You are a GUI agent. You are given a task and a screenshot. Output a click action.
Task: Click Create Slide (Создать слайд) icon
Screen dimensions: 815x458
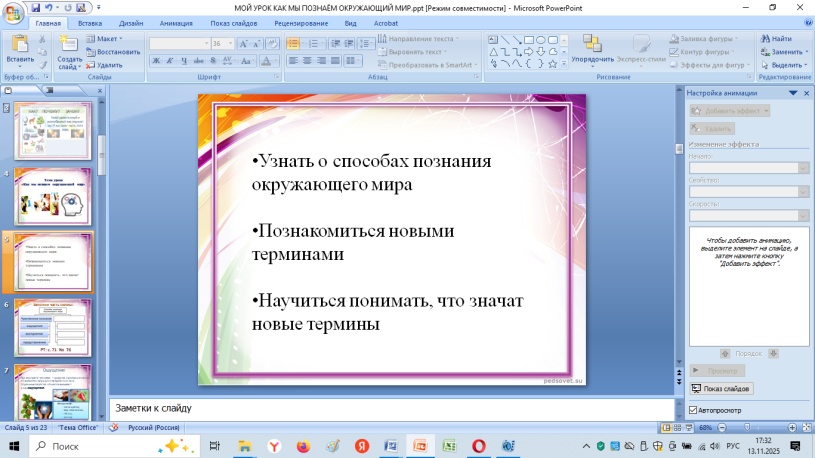69,44
